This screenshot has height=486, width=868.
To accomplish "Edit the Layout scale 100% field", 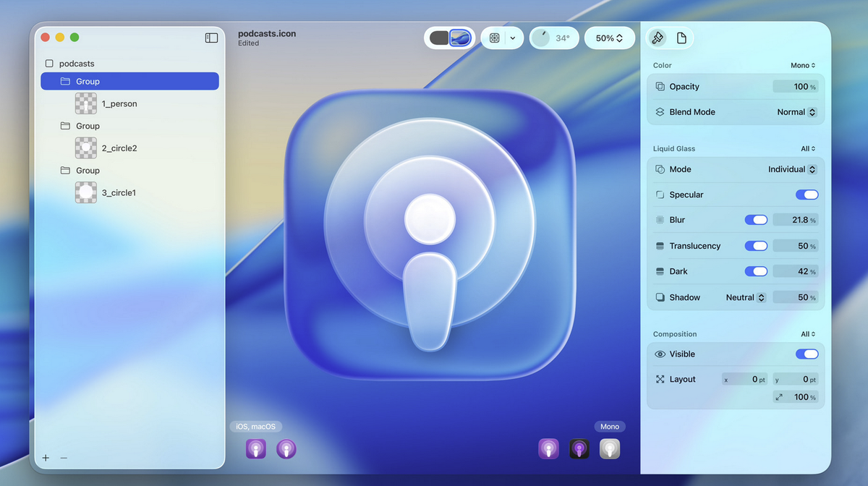I will 796,397.
